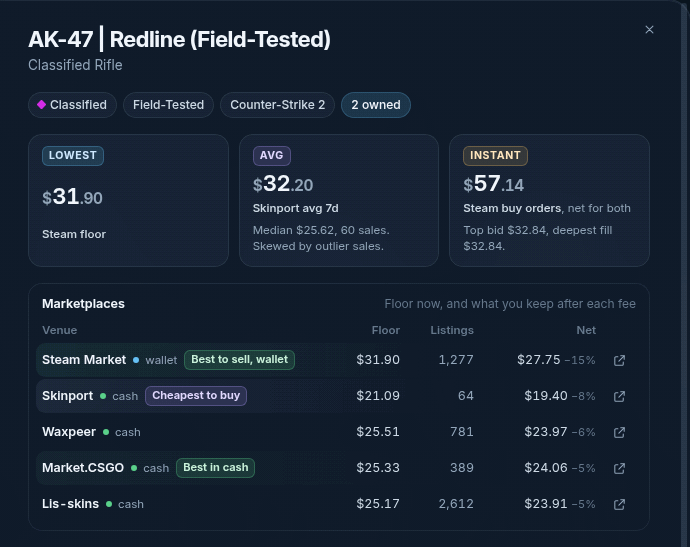Viewport: 690px width, 547px height.
Task: Click Steam Market -15% fee label
Action: click(580, 360)
